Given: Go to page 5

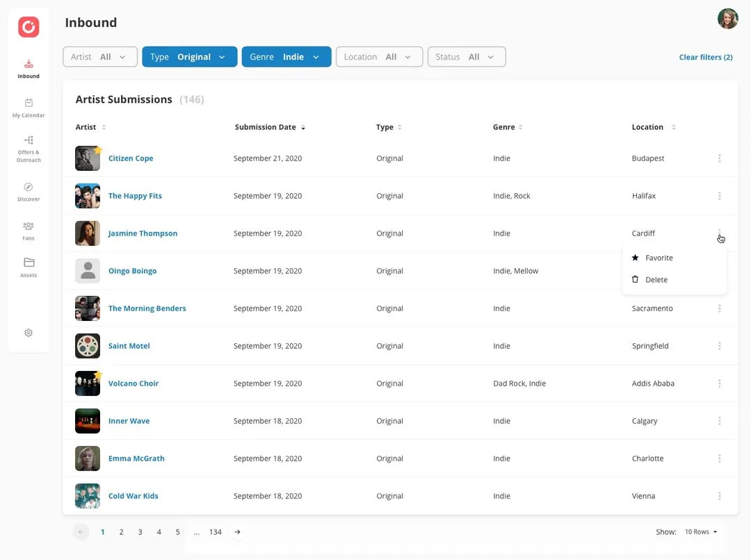Looking at the screenshot, I should 177,532.
